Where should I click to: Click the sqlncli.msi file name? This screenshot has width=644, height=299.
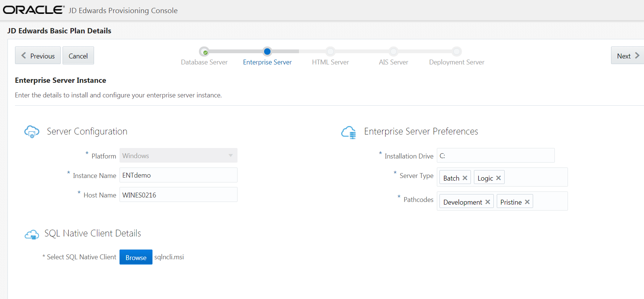pos(169,257)
